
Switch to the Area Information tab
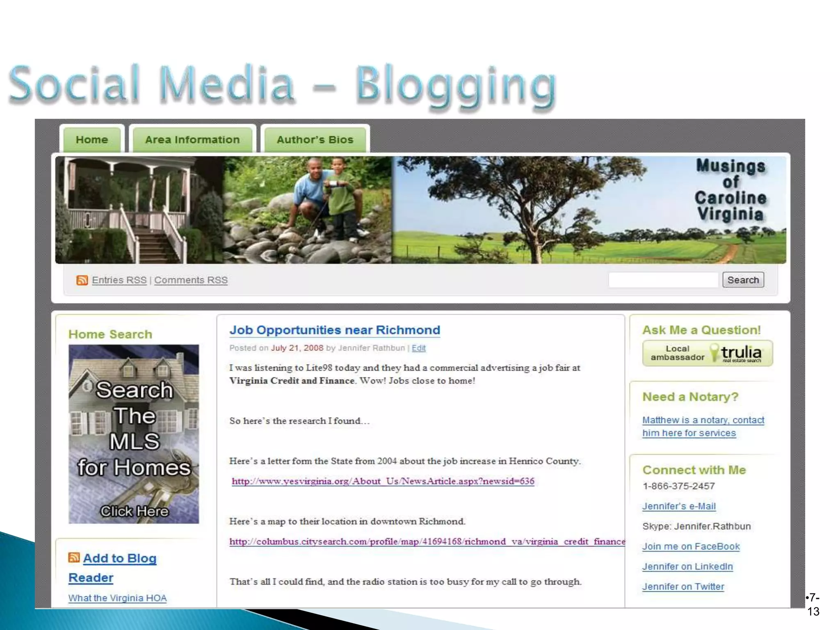tap(192, 140)
